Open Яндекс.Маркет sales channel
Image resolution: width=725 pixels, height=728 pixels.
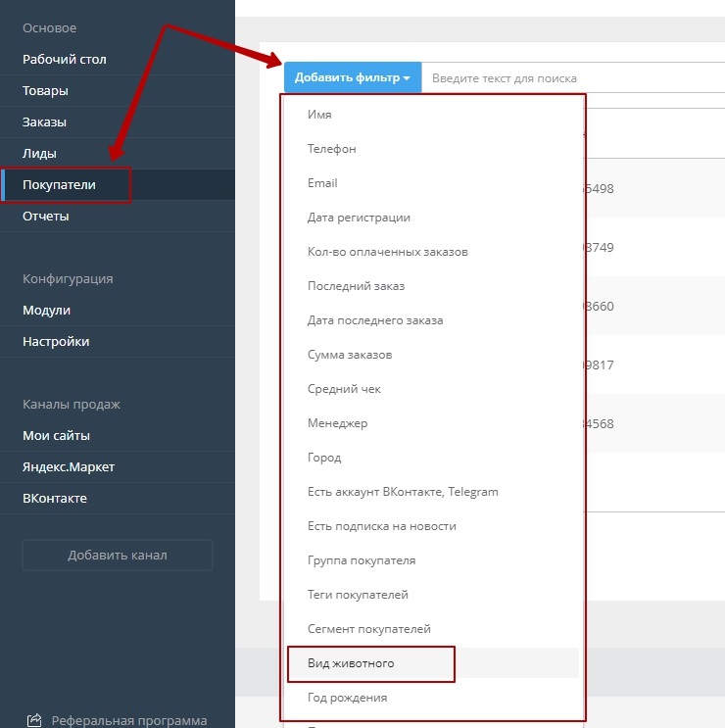[69, 466]
